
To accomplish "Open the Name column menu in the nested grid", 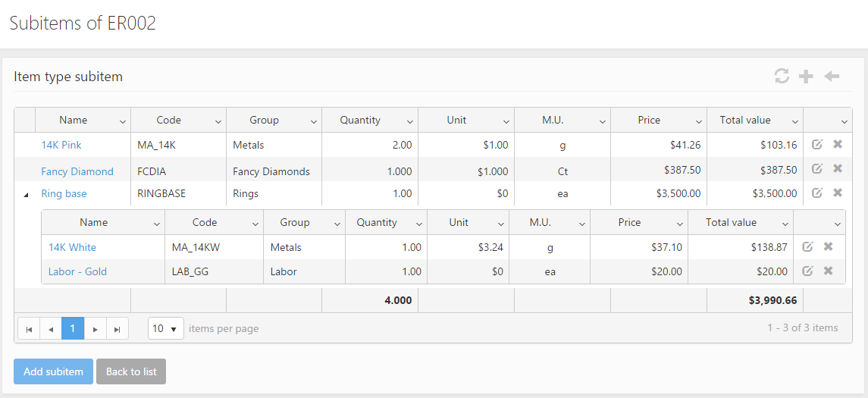I will (x=156, y=224).
